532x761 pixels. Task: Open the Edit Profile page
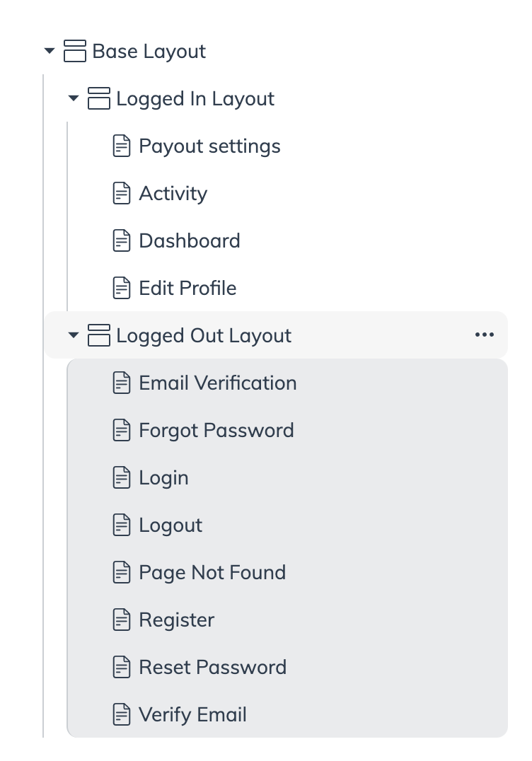pyautogui.click(x=187, y=289)
